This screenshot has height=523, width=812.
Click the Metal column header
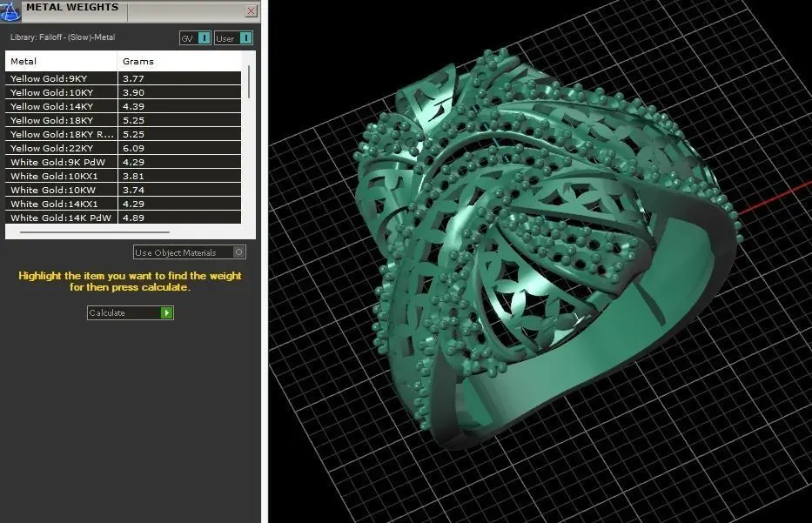tap(61, 61)
